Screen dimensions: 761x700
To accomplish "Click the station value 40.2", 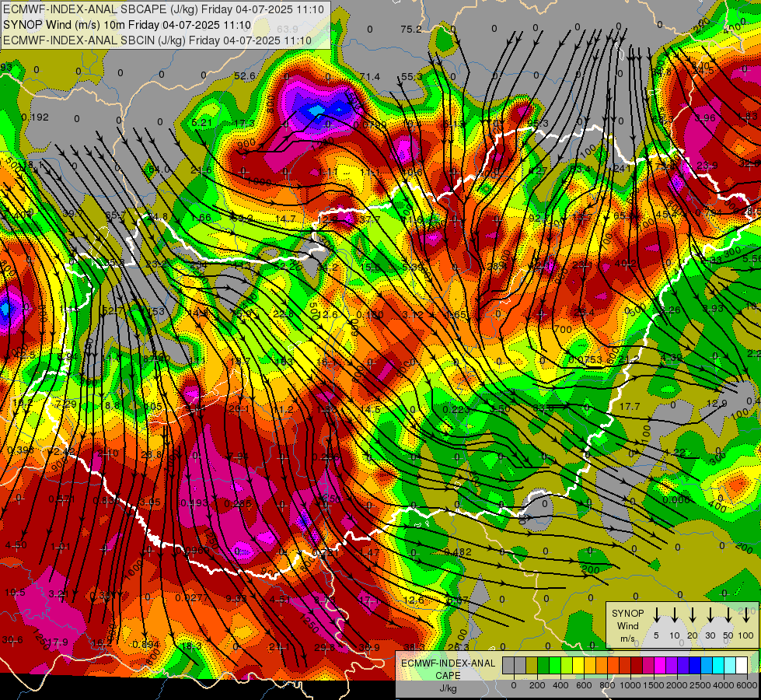I will 625,264.
